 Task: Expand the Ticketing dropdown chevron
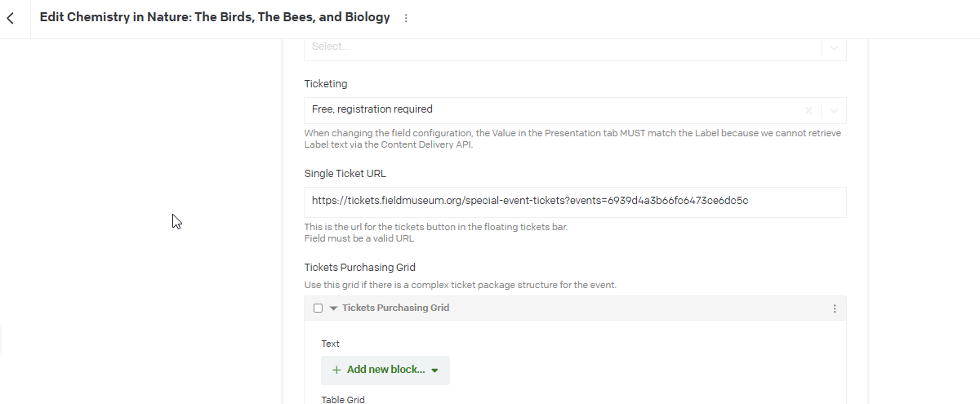tap(834, 110)
